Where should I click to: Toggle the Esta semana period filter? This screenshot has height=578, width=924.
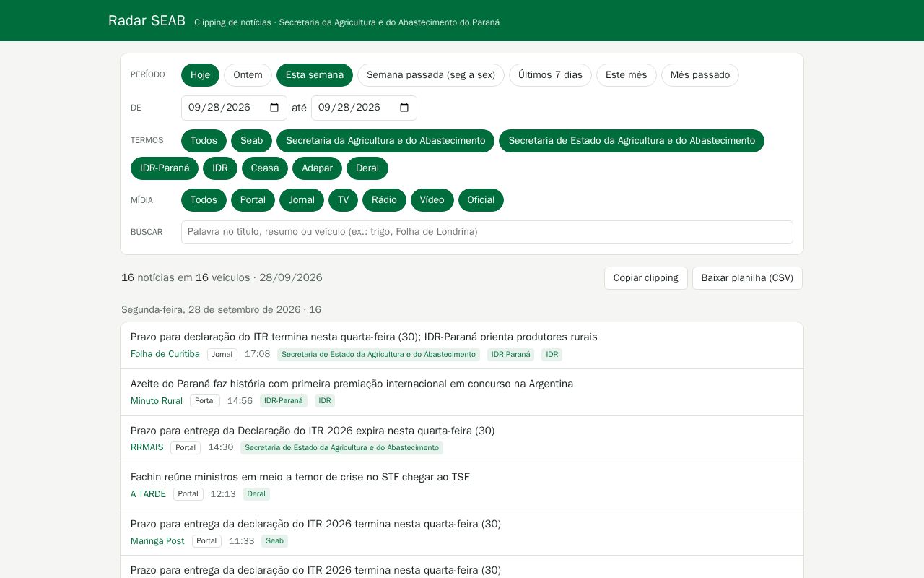[x=315, y=75]
